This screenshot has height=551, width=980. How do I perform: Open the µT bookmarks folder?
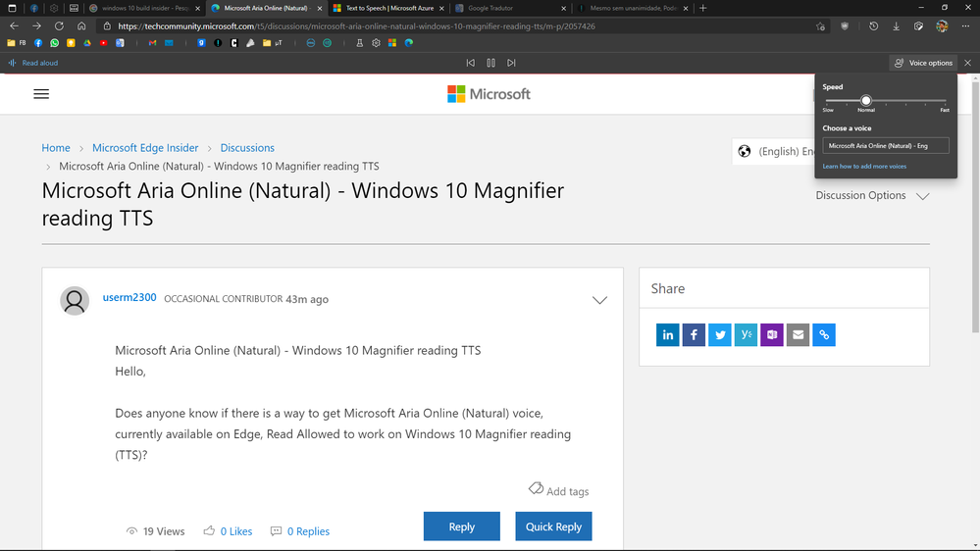click(x=273, y=43)
